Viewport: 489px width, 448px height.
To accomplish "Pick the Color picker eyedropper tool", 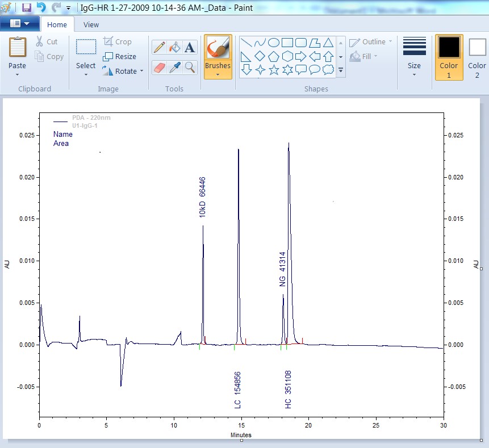I will click(x=175, y=68).
